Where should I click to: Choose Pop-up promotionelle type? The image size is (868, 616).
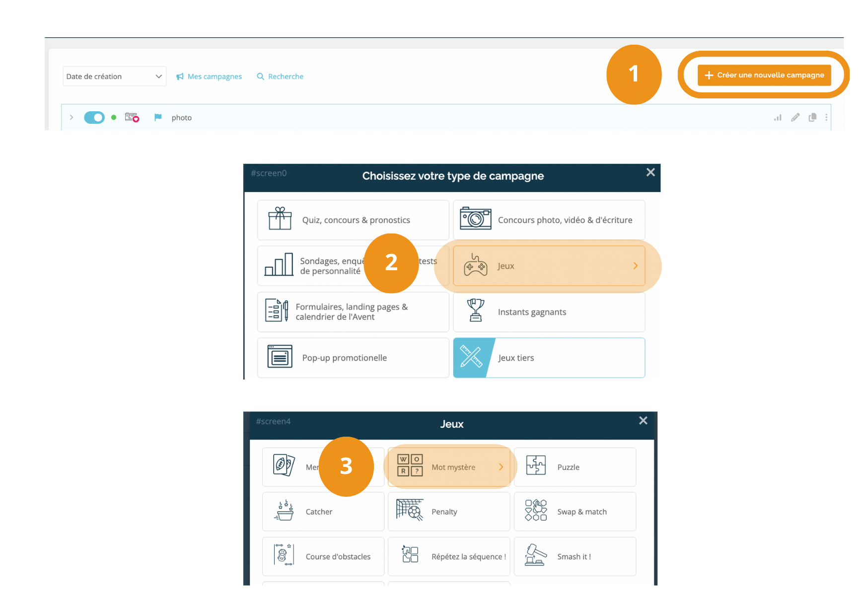click(353, 358)
